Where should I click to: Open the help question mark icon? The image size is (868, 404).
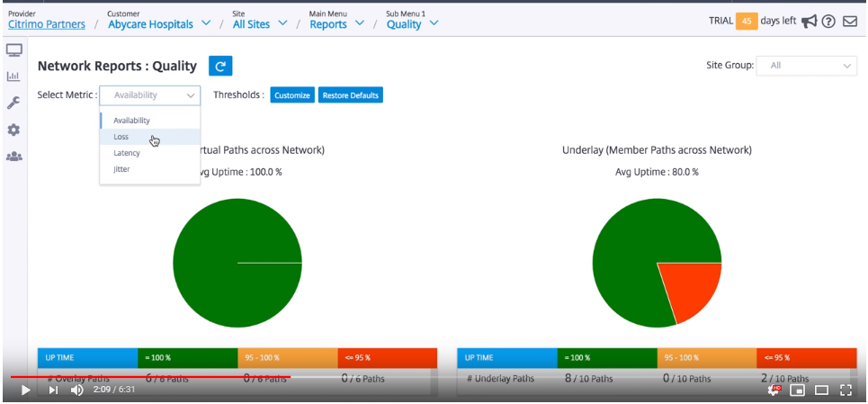point(828,21)
